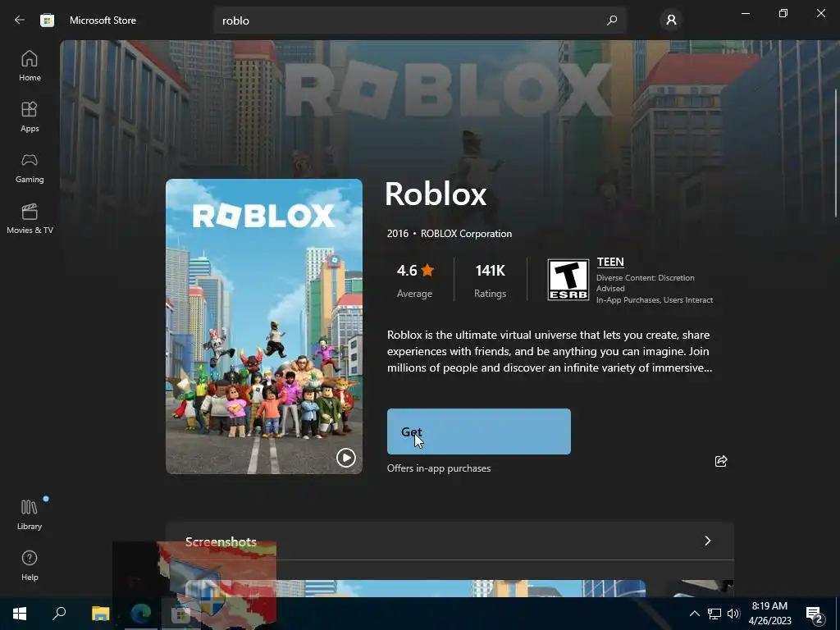Open the user account profile icon

point(671,21)
